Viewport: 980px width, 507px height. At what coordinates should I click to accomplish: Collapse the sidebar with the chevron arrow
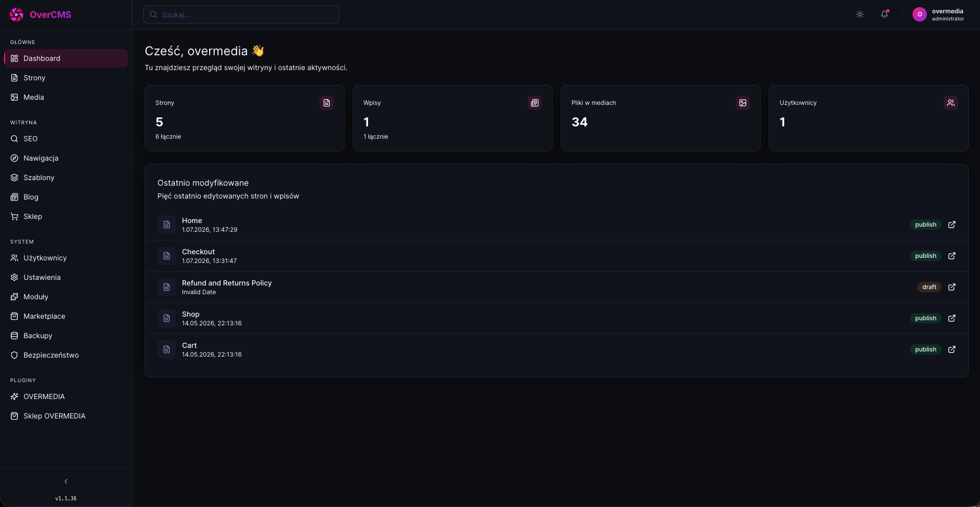[x=66, y=481]
